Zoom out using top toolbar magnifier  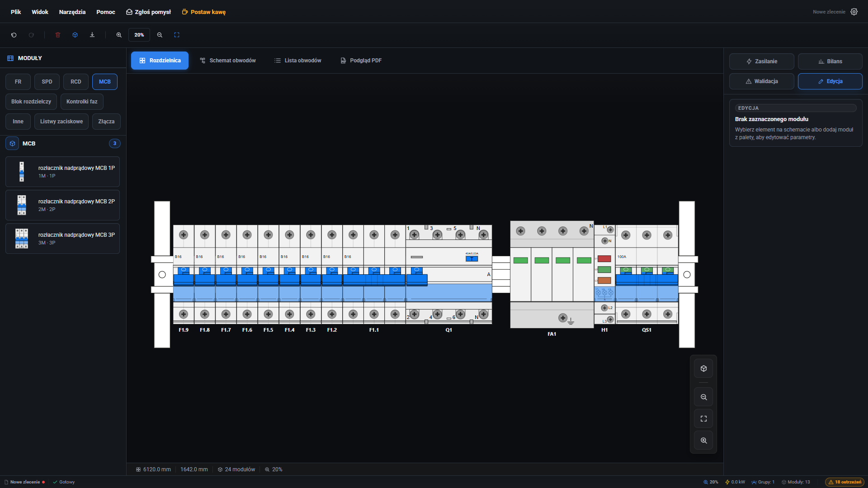[160, 35]
